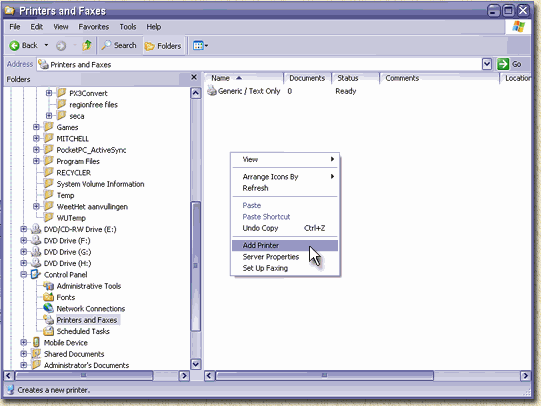Expand the Program Files folder
The height and width of the screenshot is (406, 541).
(36, 161)
